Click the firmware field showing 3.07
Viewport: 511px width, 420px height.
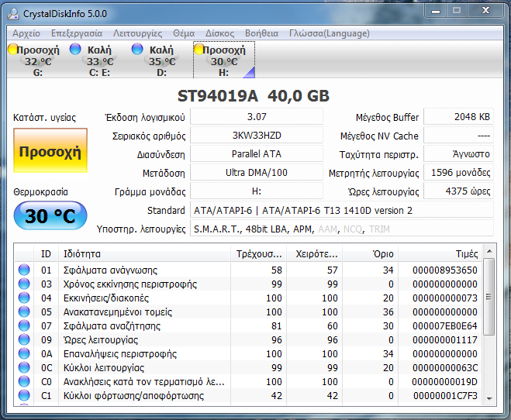(x=257, y=117)
